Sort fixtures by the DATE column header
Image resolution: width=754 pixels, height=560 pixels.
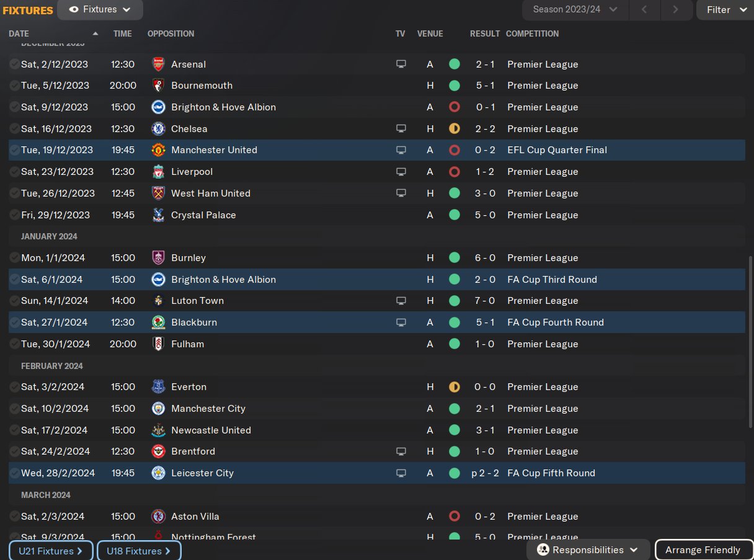click(x=19, y=33)
